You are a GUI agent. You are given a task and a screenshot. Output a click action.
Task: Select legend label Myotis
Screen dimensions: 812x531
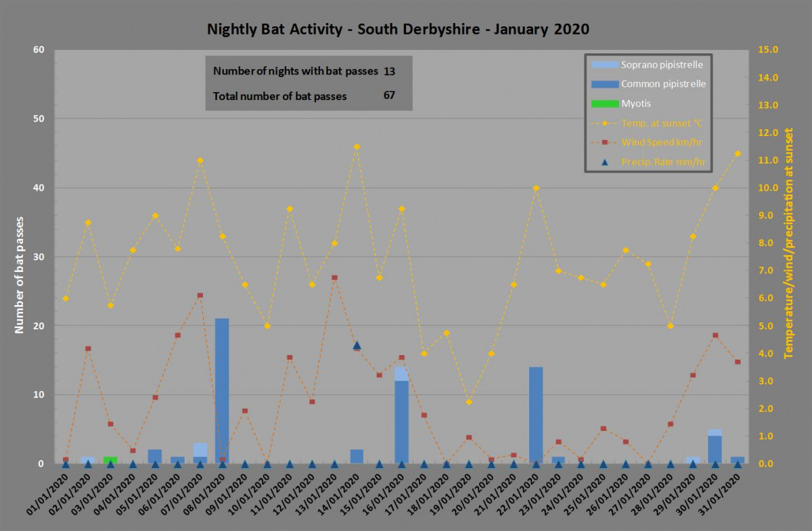(635, 103)
